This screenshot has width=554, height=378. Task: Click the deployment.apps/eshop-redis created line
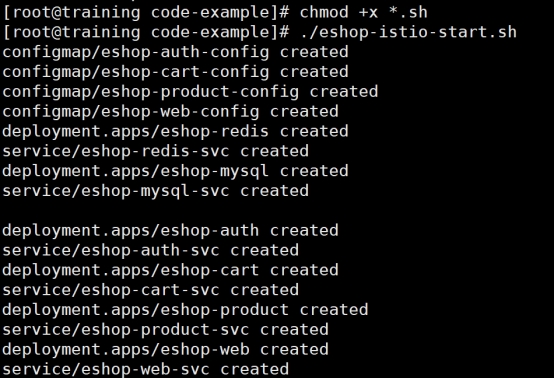[x=176, y=131]
